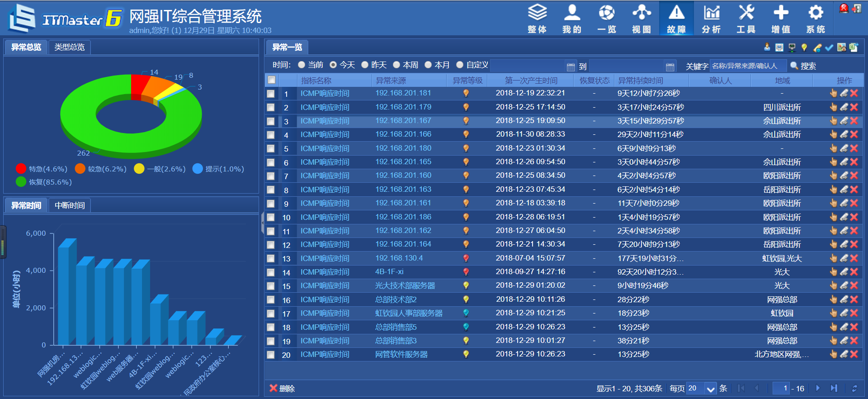Select the 自定义 time radio button

click(460, 65)
